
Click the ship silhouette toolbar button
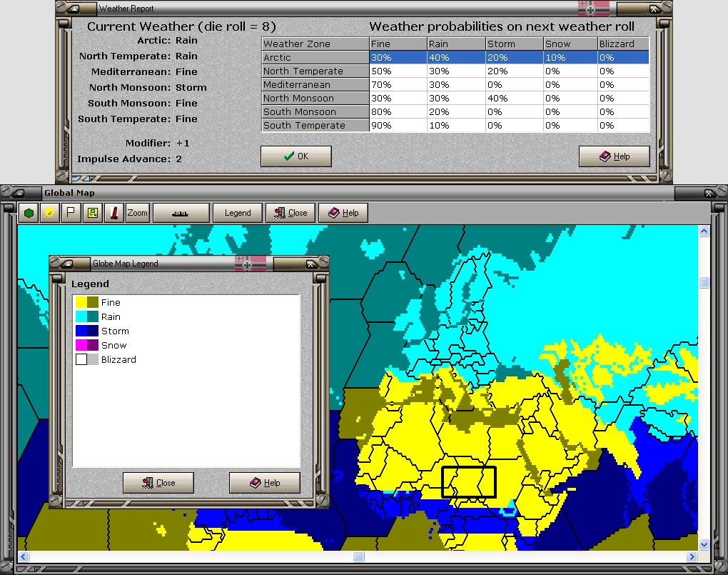tap(181, 213)
